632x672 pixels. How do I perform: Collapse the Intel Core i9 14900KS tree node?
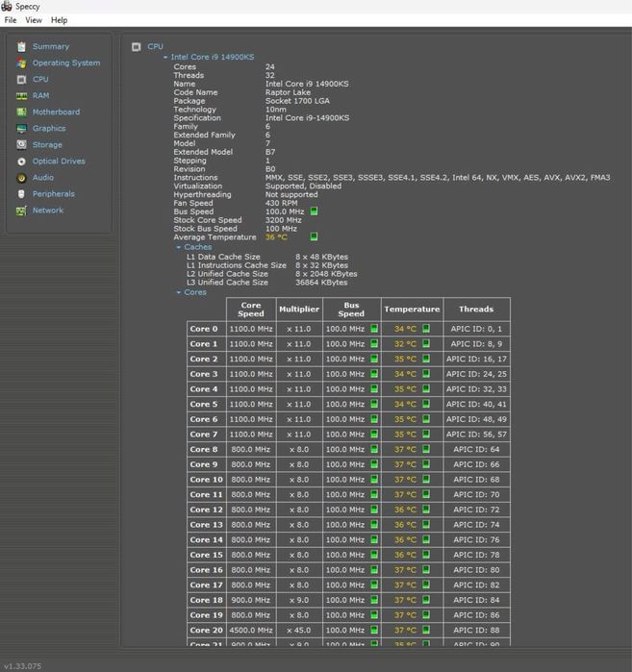tap(165, 57)
